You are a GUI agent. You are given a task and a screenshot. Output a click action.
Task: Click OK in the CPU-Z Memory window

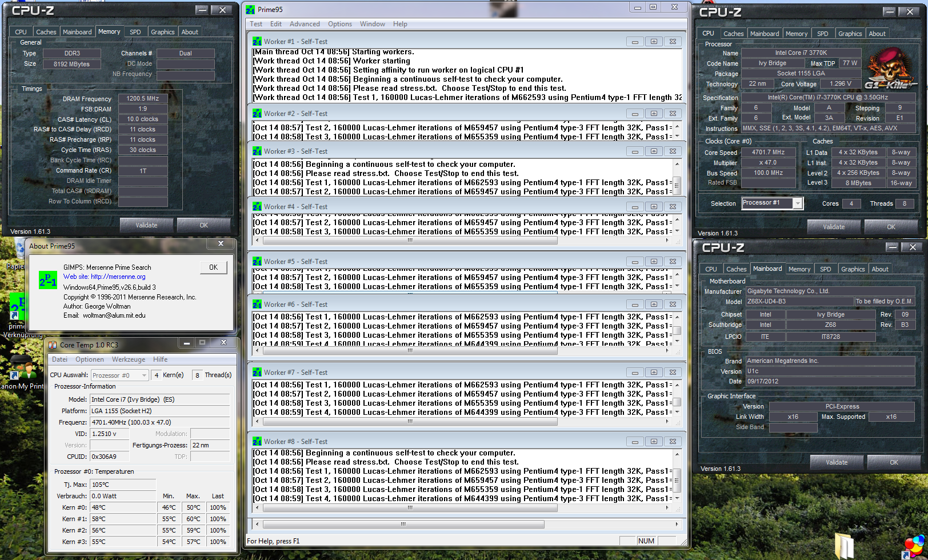(204, 225)
